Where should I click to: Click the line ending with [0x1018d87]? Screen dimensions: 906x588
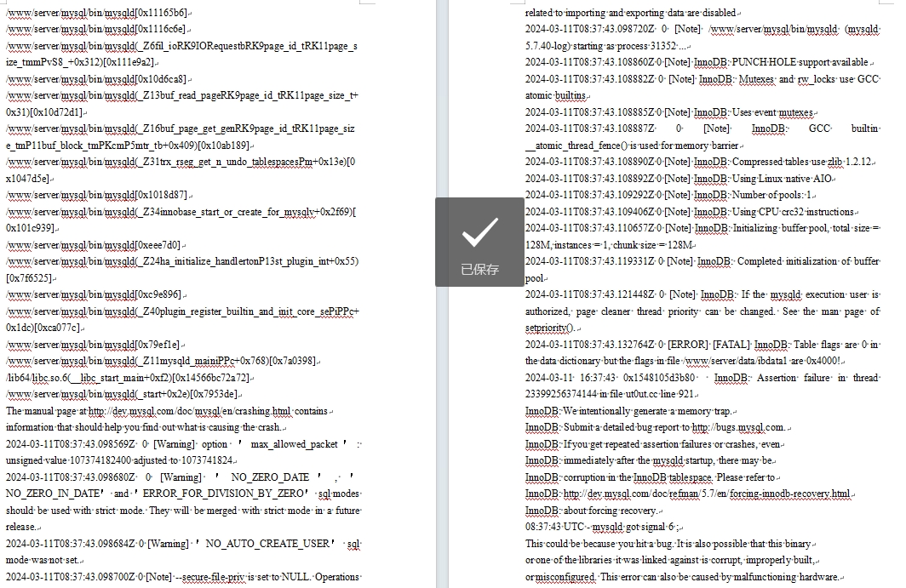[96, 195]
